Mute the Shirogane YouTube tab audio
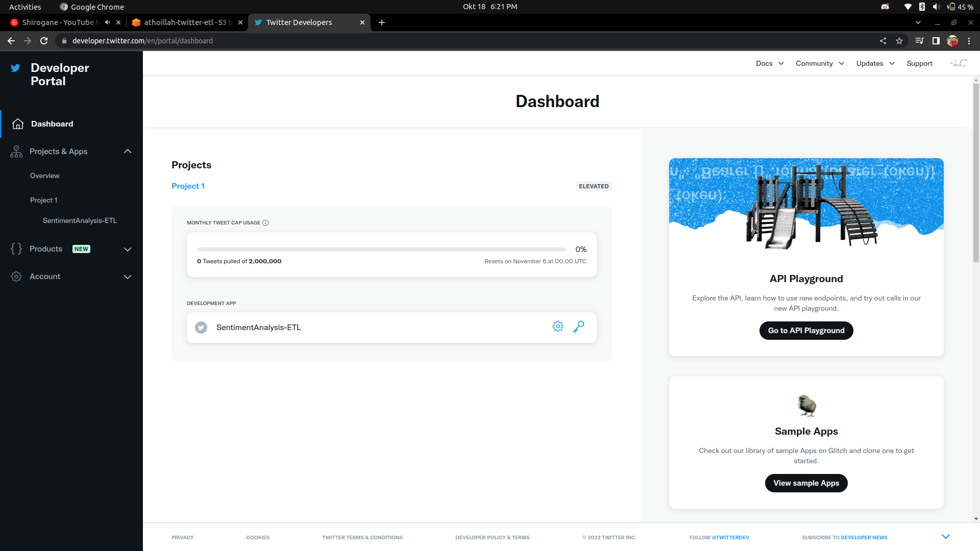 (107, 22)
